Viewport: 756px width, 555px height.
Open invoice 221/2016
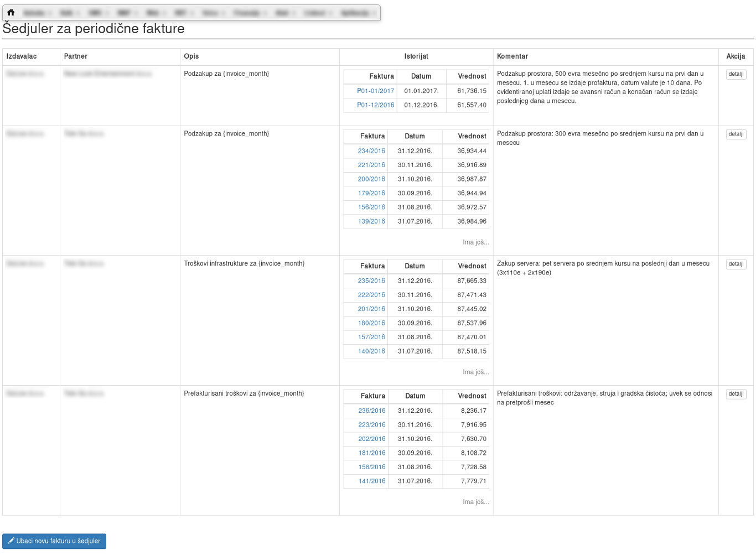click(x=371, y=165)
